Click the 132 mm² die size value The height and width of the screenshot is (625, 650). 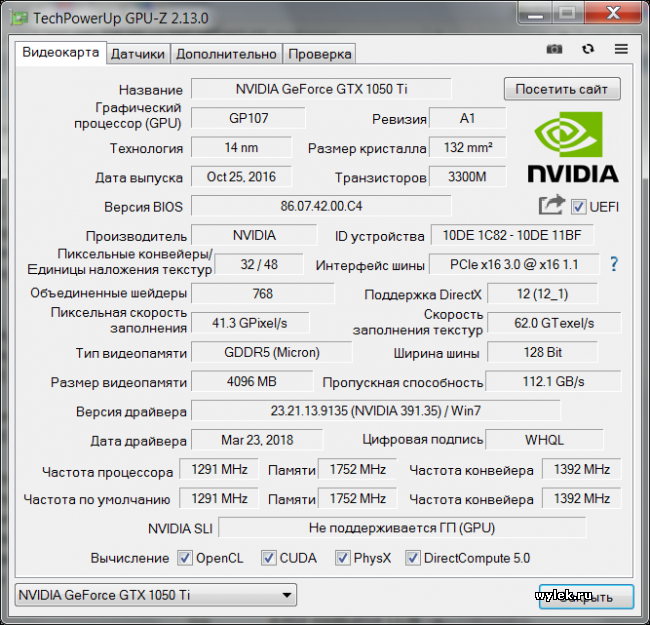468,148
